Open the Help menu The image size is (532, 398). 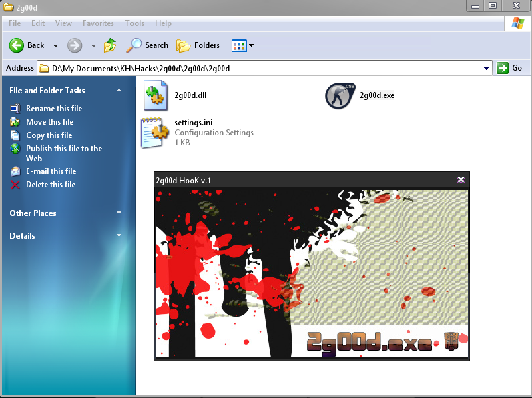[x=163, y=23]
